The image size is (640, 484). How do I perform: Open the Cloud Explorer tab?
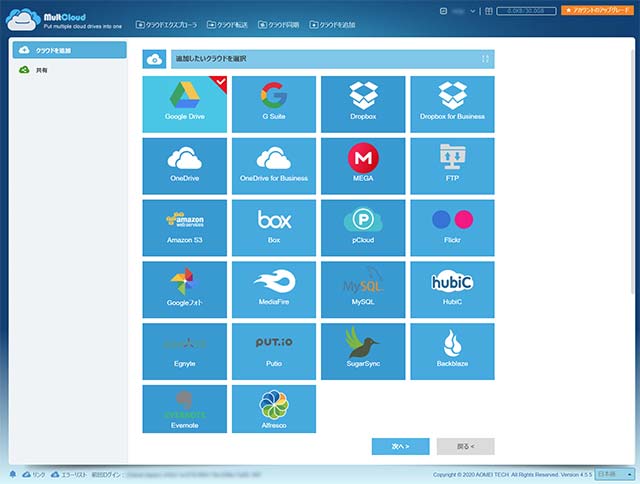167,25
